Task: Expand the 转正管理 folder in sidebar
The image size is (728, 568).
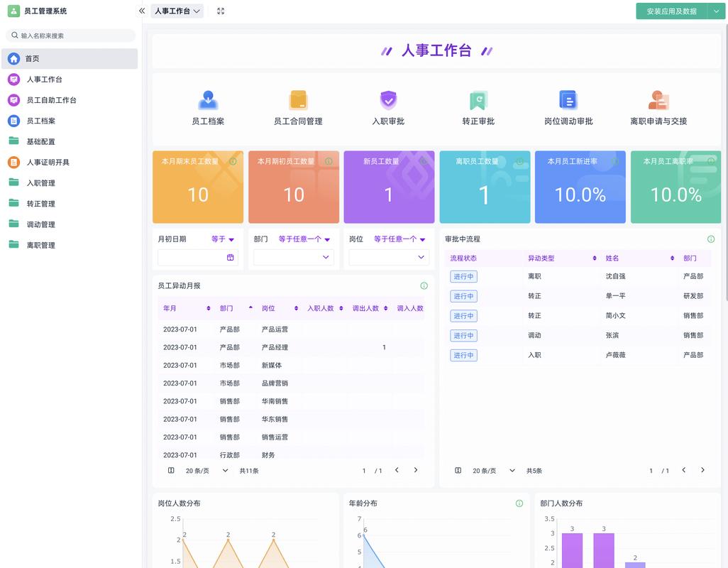Action: (x=70, y=204)
